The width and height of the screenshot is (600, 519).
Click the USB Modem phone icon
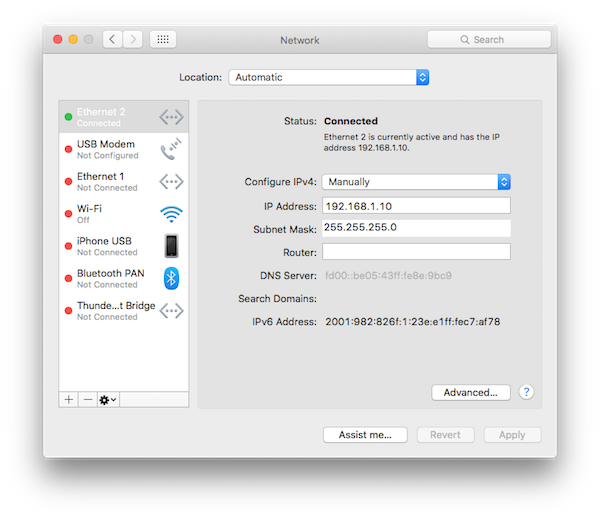tap(171, 150)
